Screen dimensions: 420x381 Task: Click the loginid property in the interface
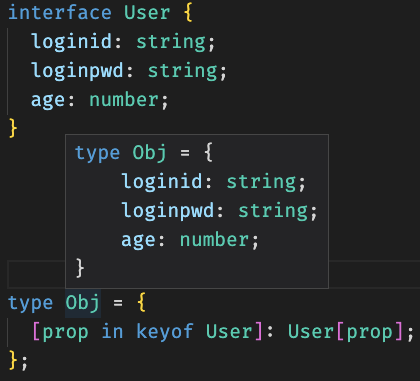72,42
